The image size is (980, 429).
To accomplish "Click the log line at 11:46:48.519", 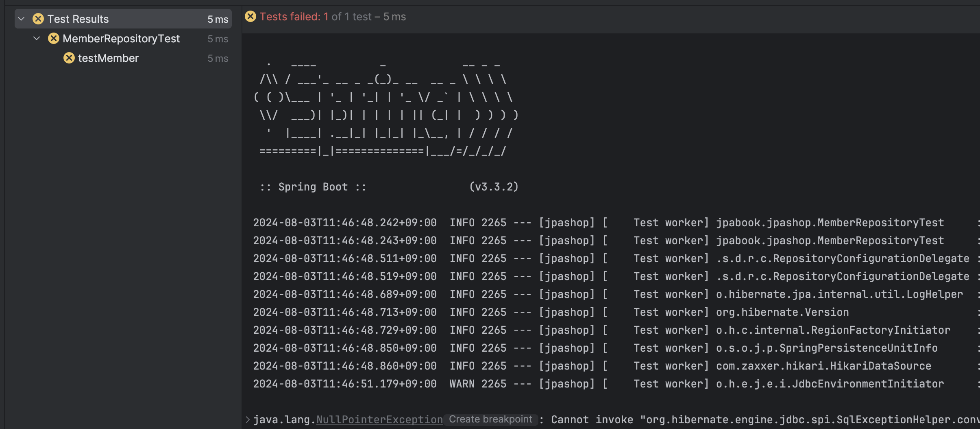I will [x=616, y=276].
